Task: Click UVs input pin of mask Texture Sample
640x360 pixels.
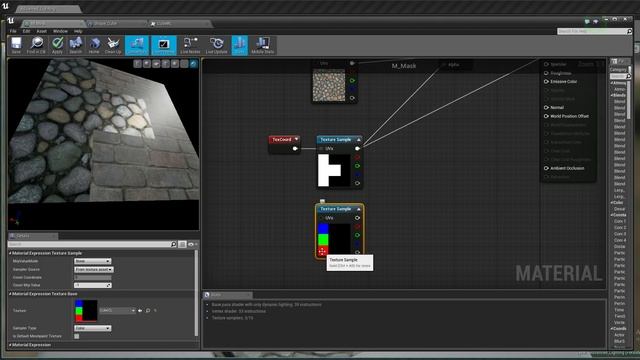Action: coord(321,149)
